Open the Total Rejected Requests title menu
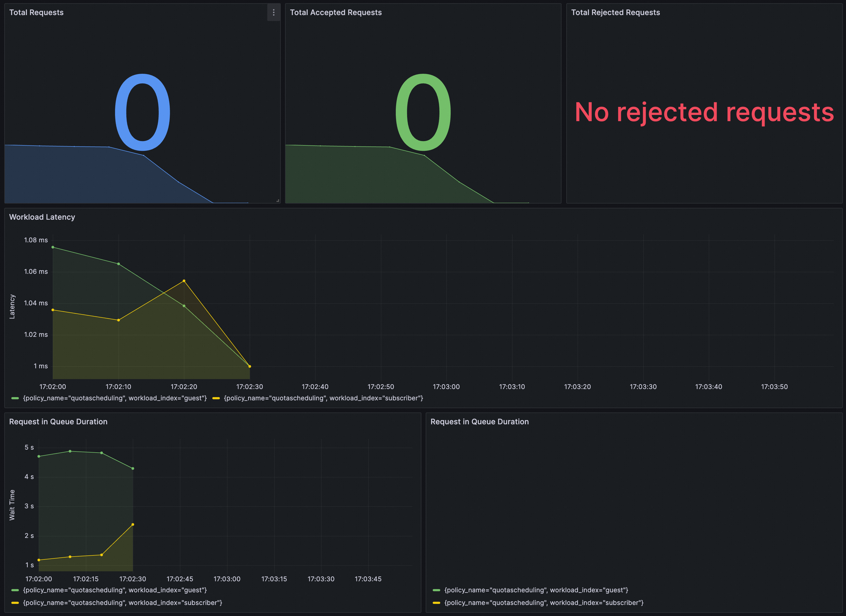 click(615, 13)
